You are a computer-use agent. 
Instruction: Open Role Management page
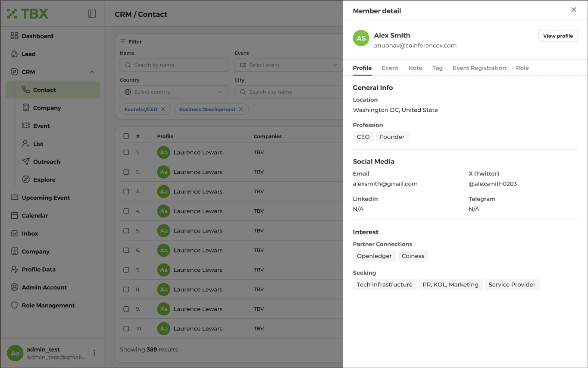[x=48, y=305]
